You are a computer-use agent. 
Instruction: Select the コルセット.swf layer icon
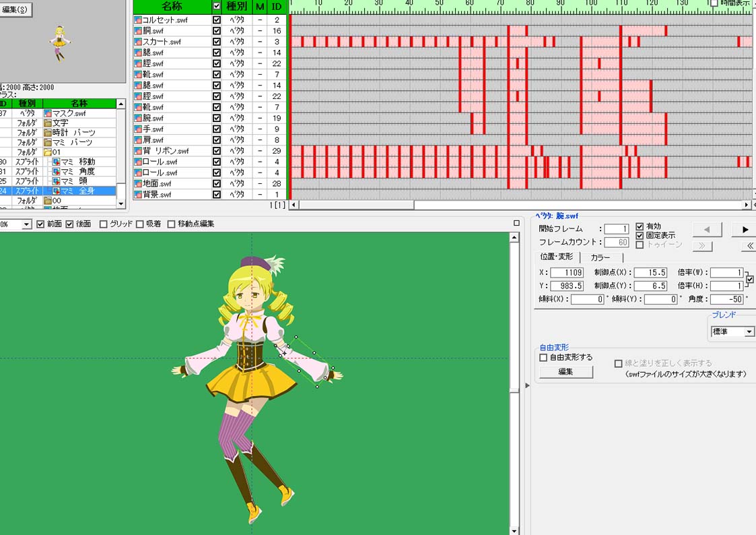tap(138, 20)
